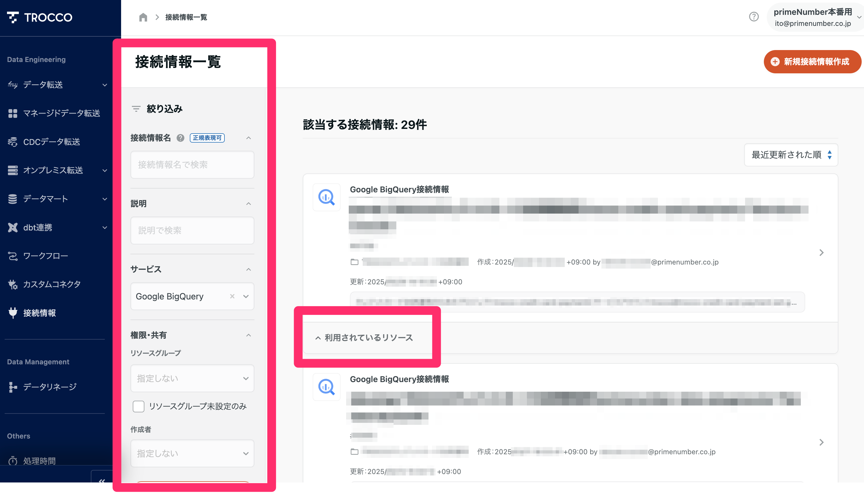Open データリネージ under Data Management
Viewport: 864px width, 504px height.
coord(49,387)
